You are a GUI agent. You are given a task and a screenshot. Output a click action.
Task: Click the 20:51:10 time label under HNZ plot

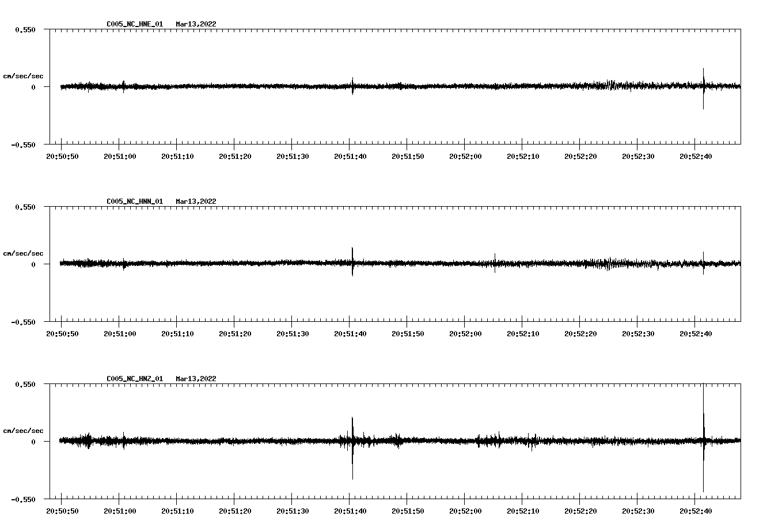point(177,511)
